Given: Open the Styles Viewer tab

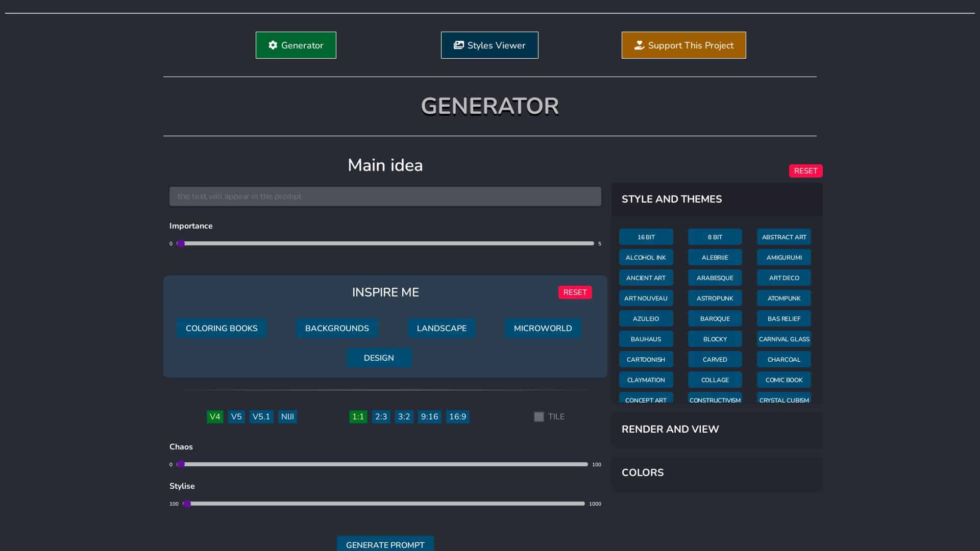Looking at the screenshot, I should coord(489,45).
